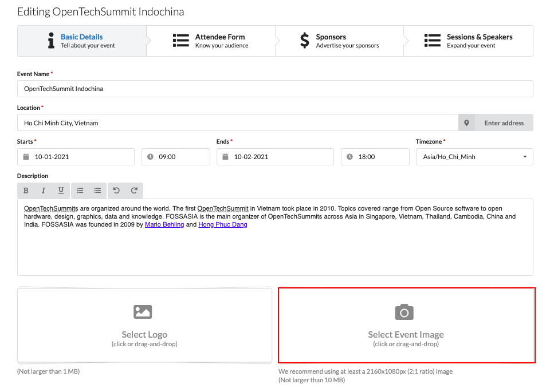Focus the Event Name field
Screen dimensions: 550x392
[275, 89]
